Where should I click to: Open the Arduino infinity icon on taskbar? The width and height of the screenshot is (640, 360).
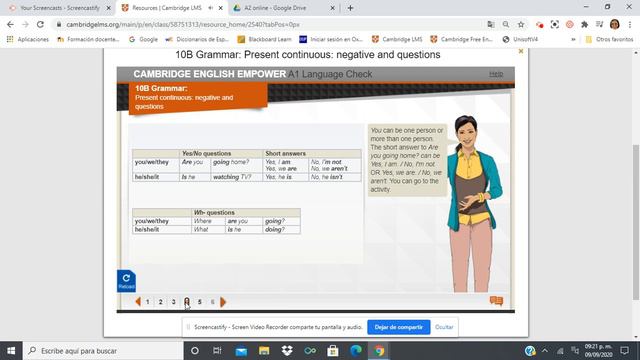tap(310, 351)
